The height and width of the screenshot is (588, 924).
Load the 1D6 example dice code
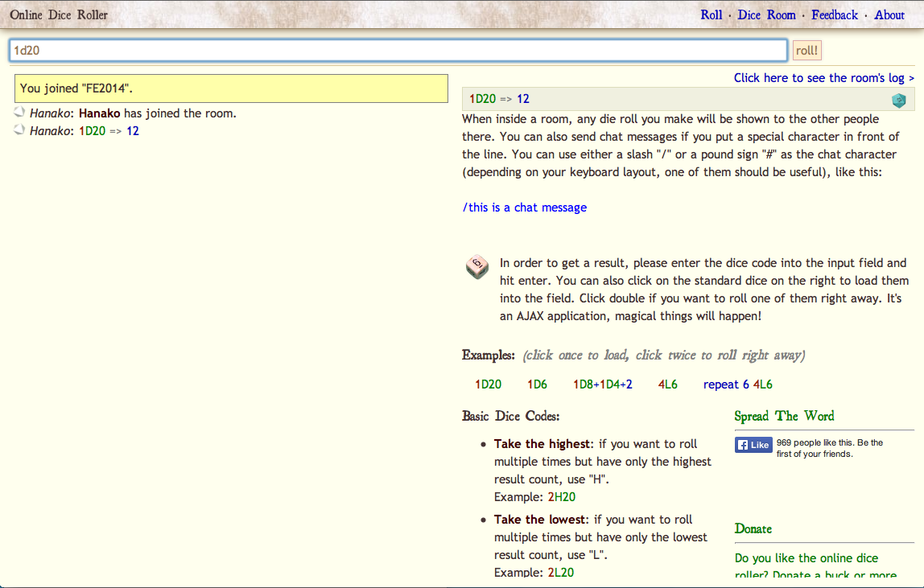click(x=538, y=384)
